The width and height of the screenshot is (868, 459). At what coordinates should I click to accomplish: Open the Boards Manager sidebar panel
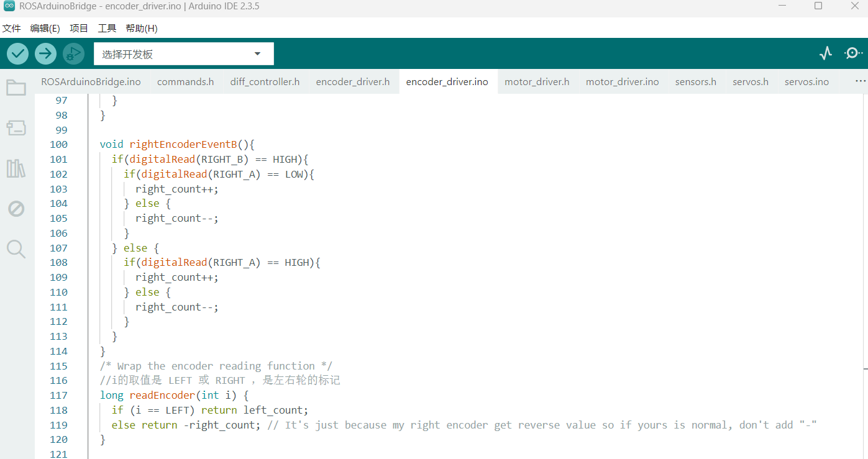pyautogui.click(x=16, y=128)
